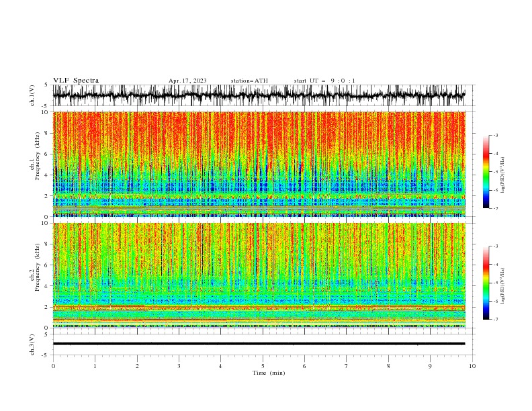
Task: Click the ch.1 voltage waveform trace
Action: 259,95
